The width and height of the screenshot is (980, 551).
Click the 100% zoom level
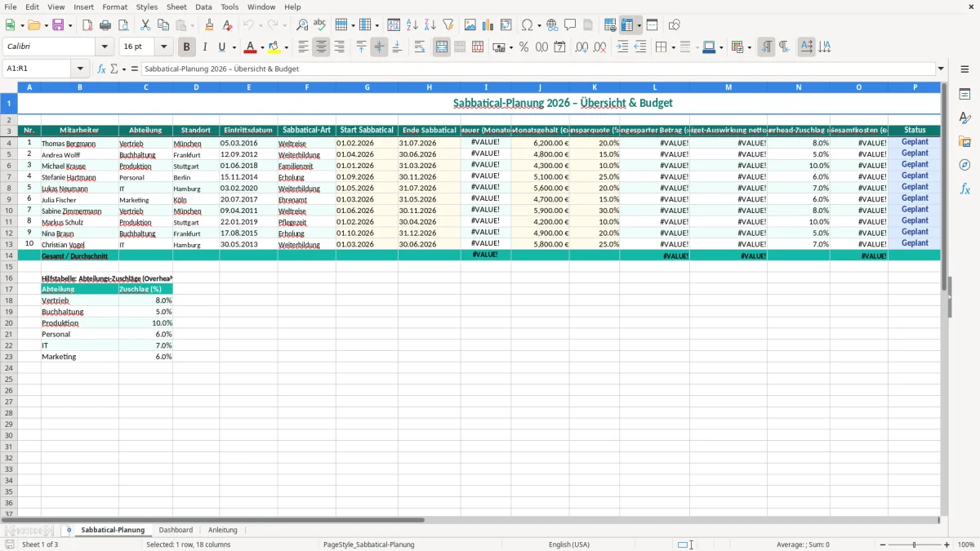click(x=966, y=544)
